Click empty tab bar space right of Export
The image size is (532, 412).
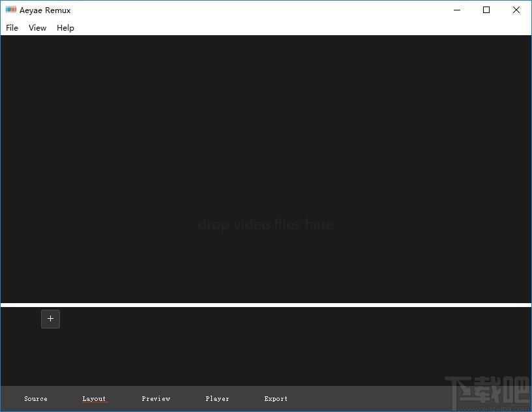click(366, 399)
